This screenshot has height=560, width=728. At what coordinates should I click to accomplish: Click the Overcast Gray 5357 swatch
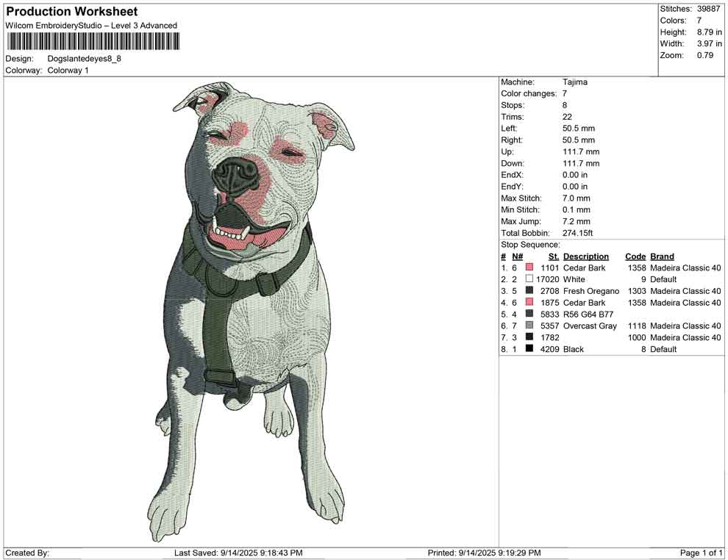529,326
